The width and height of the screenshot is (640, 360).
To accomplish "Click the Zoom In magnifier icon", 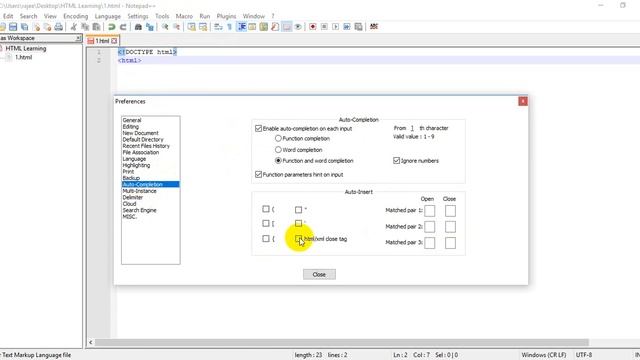I will coord(165,27).
